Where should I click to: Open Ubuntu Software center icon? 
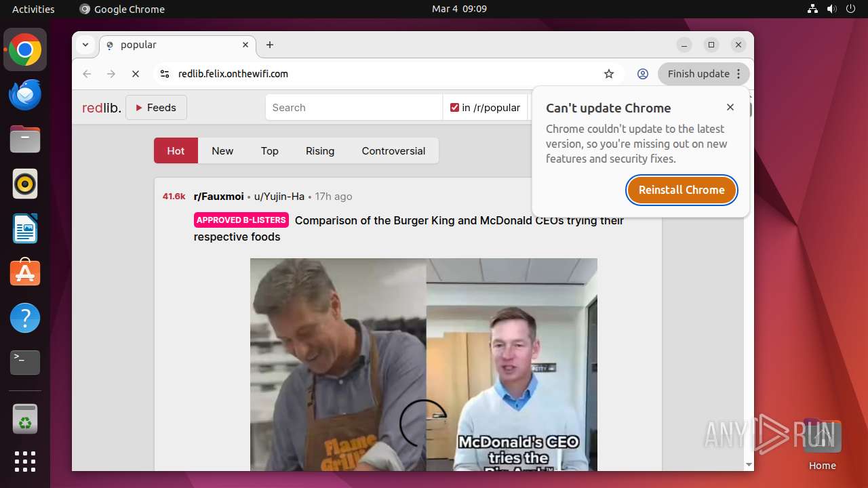click(25, 273)
